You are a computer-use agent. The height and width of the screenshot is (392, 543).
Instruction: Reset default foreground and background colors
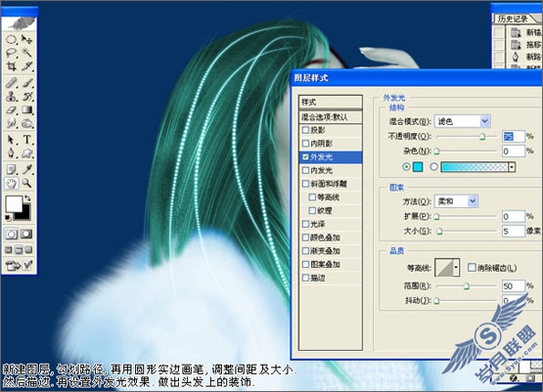[x=8, y=218]
